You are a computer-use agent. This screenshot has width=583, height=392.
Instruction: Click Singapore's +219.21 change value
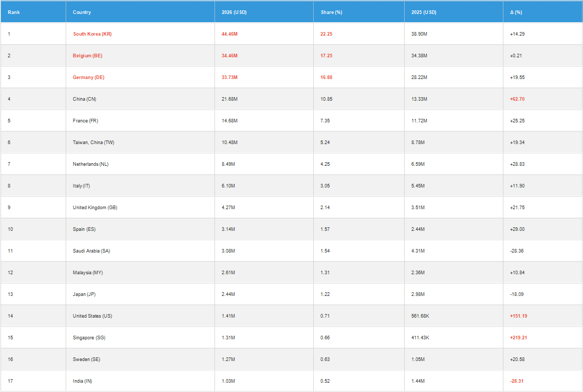(x=518, y=338)
